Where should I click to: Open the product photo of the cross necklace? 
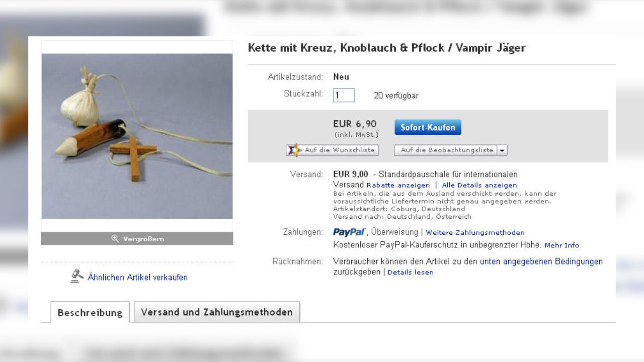click(137, 136)
